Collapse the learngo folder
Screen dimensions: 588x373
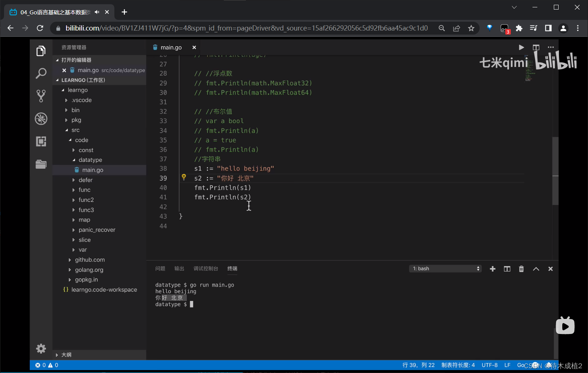pyautogui.click(x=63, y=90)
